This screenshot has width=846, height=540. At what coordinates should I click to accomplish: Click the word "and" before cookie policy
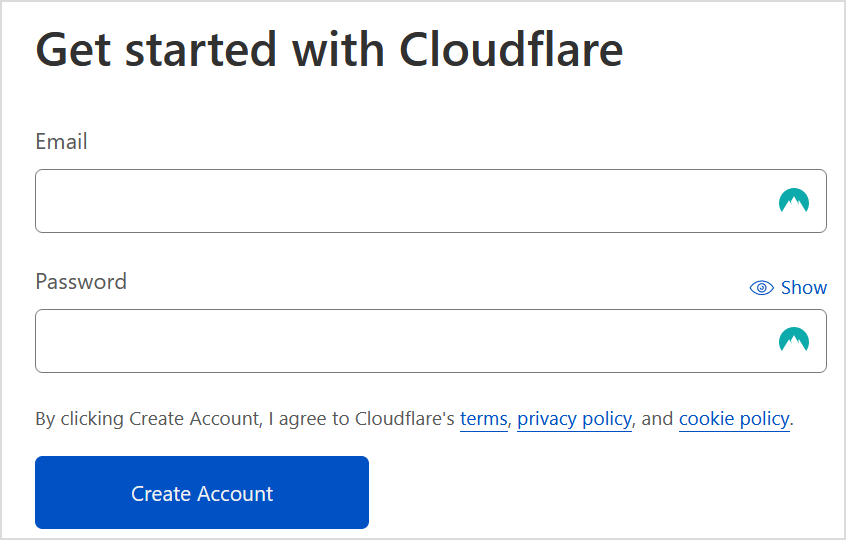pos(657,419)
